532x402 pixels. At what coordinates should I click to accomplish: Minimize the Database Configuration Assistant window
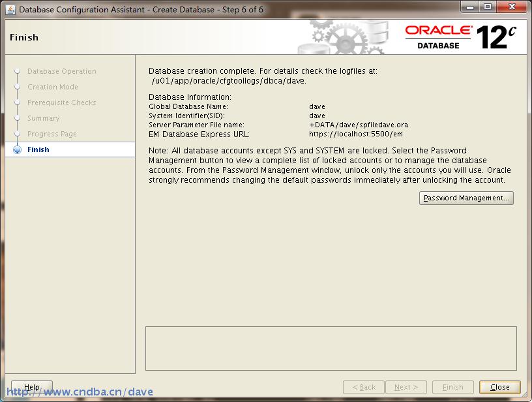pyautogui.click(x=470, y=7)
